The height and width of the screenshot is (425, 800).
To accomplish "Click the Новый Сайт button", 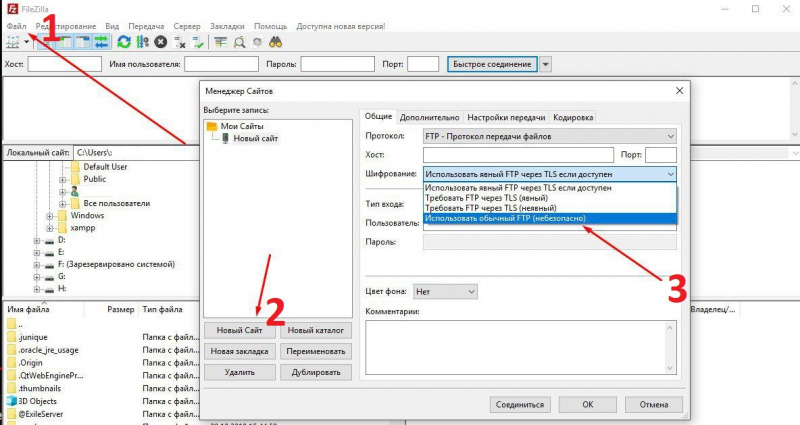I will [239, 330].
